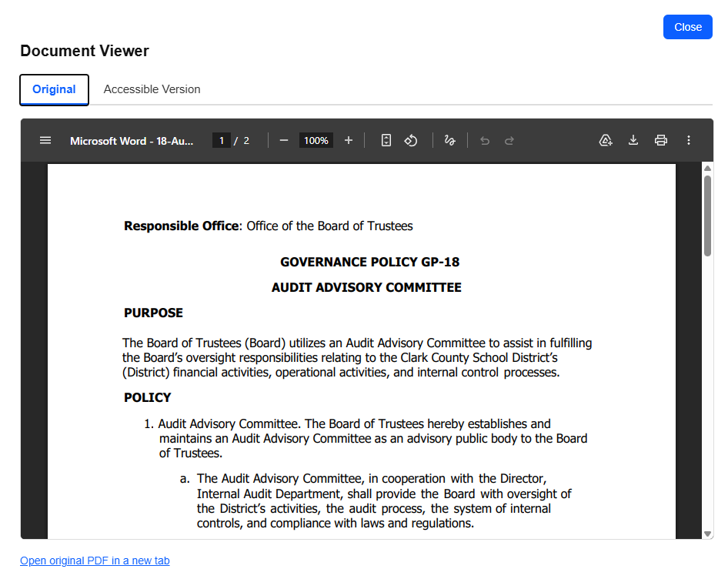Activate the draw annotation tool
Image resolution: width=728 pixels, height=579 pixels.
pyautogui.click(x=449, y=140)
